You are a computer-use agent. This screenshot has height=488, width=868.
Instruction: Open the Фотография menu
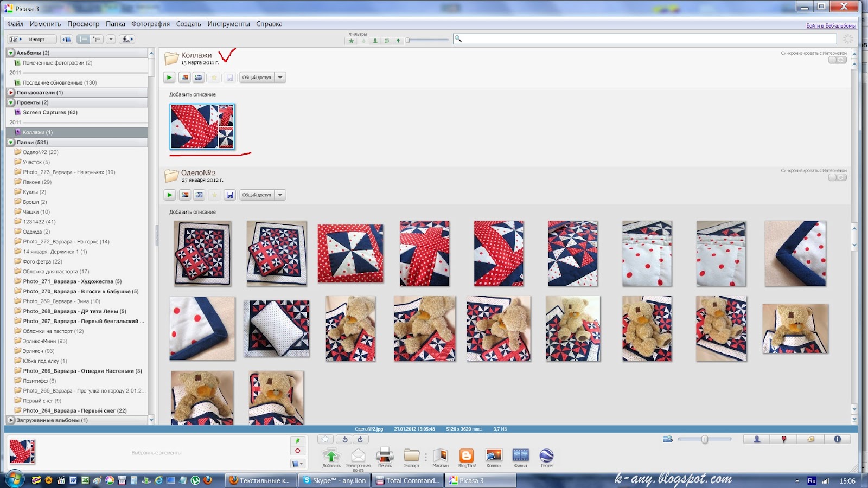(x=150, y=24)
